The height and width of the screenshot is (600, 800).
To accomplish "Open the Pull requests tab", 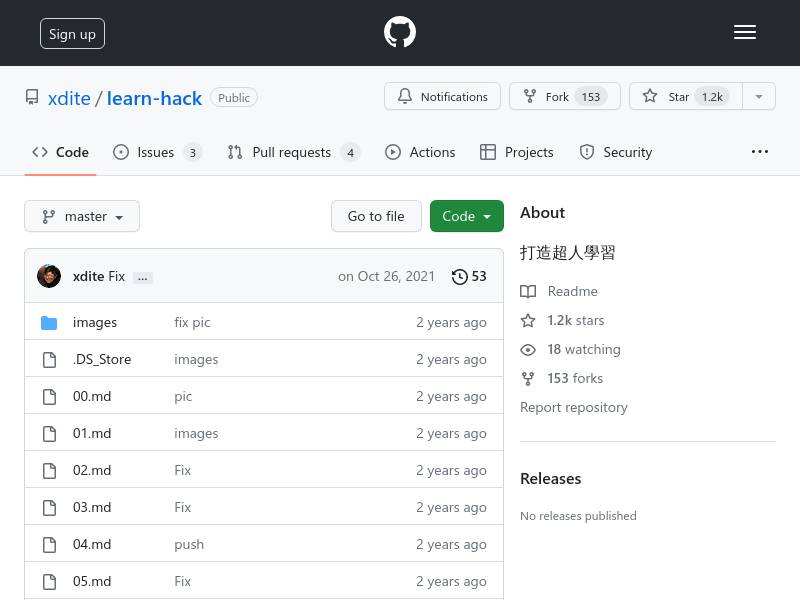I will click(x=293, y=152).
